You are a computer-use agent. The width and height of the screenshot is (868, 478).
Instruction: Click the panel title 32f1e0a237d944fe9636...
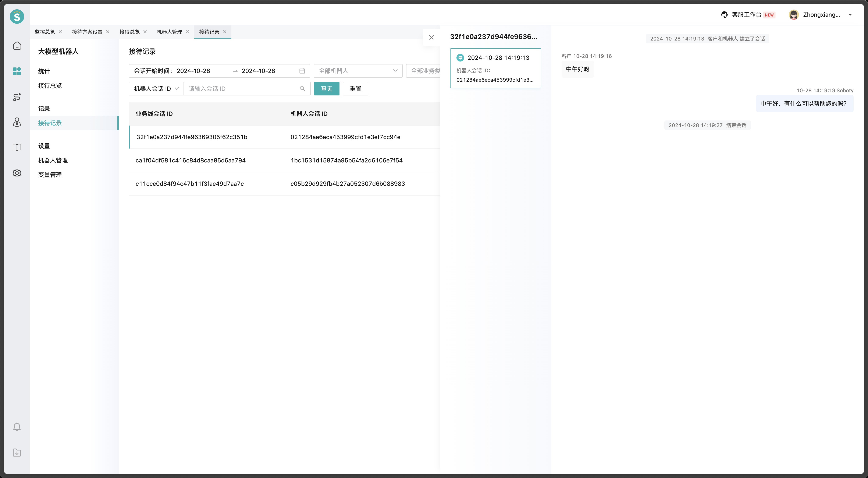click(494, 37)
